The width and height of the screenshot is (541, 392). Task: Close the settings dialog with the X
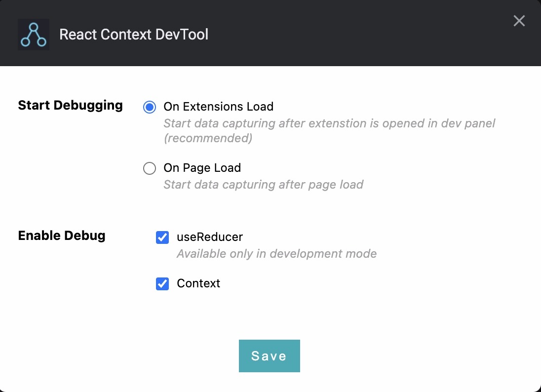pyautogui.click(x=519, y=21)
